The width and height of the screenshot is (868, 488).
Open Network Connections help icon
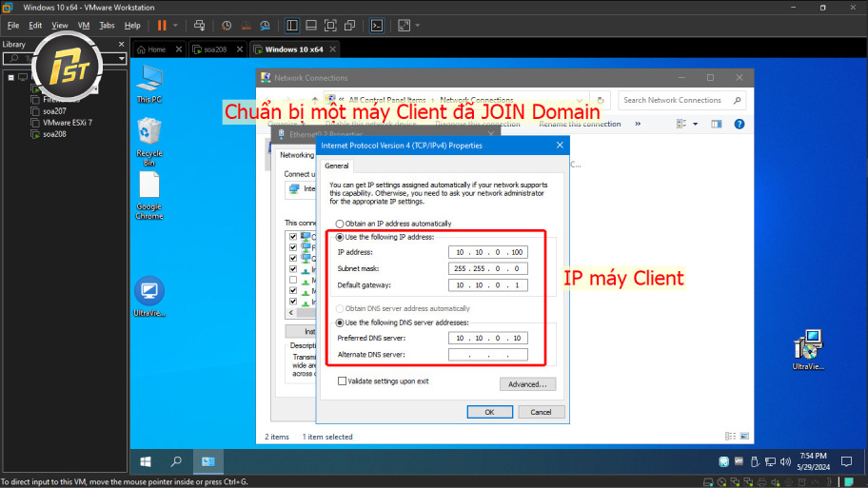pyautogui.click(x=739, y=124)
